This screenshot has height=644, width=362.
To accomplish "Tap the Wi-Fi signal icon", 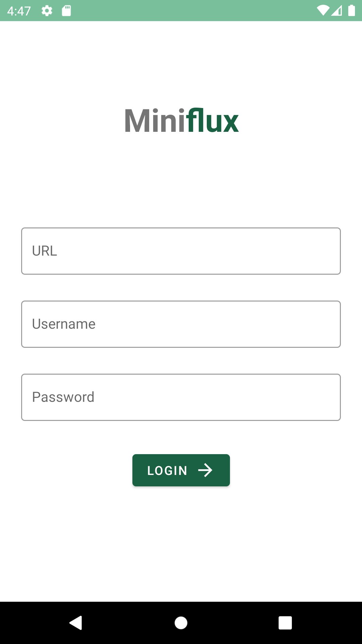I will (323, 11).
